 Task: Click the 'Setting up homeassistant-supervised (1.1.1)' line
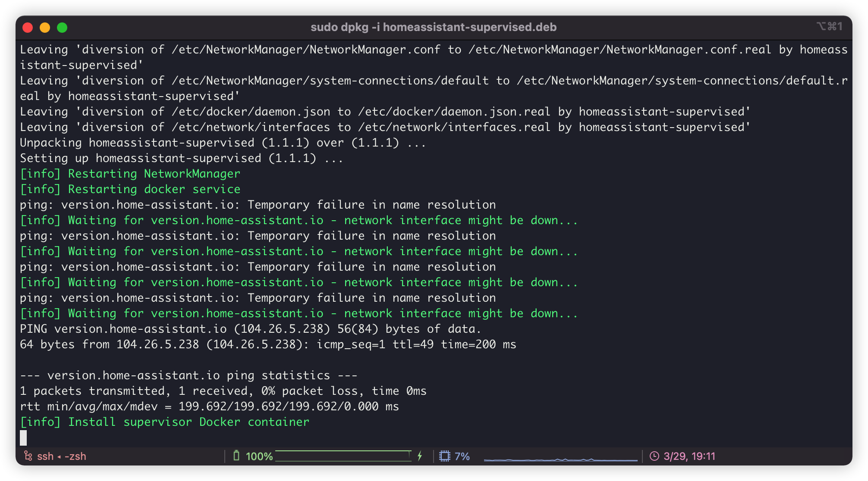[x=181, y=158]
